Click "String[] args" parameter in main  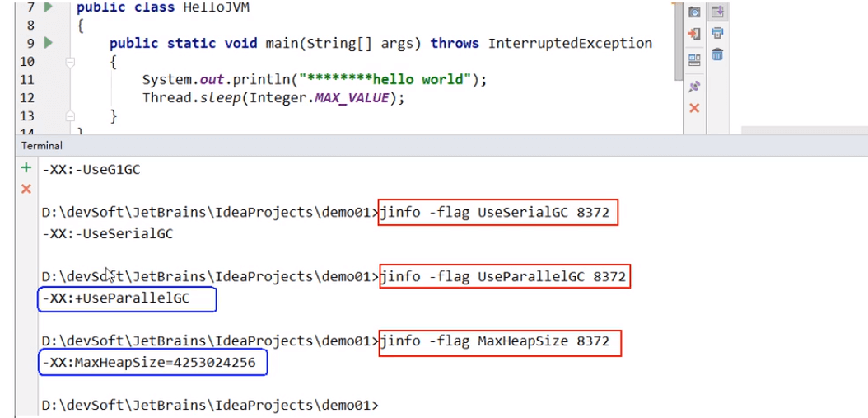coord(360,43)
